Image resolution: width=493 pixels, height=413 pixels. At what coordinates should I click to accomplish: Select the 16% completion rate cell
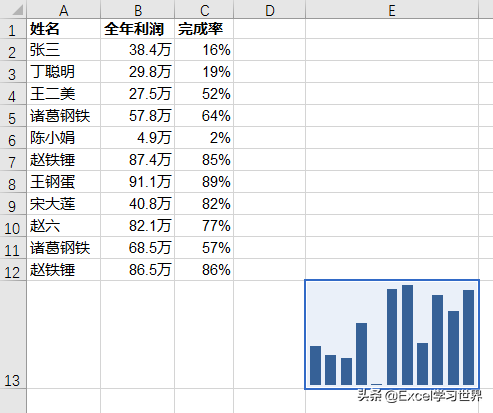pyautogui.click(x=204, y=50)
